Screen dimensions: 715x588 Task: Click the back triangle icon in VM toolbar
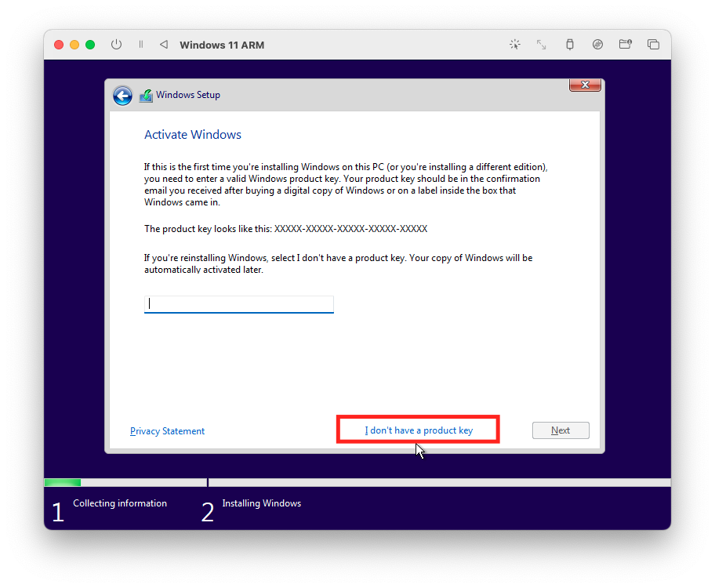pos(164,44)
